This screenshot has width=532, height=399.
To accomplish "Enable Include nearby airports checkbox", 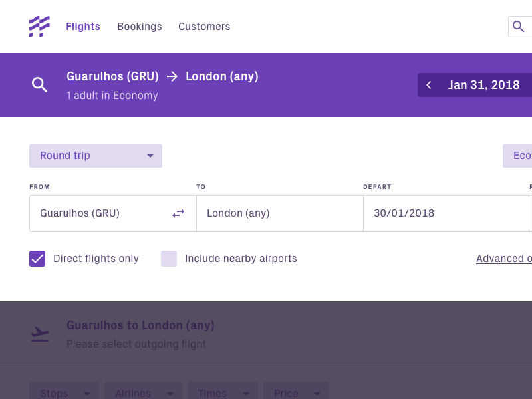I will point(169,259).
